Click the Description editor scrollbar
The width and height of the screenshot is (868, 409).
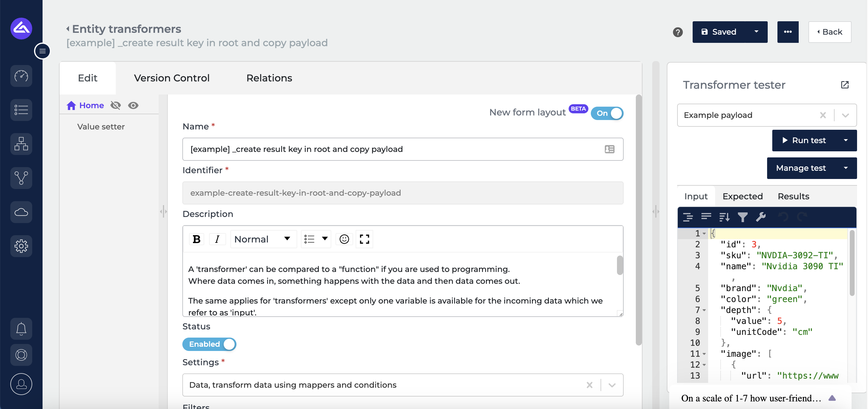click(620, 266)
